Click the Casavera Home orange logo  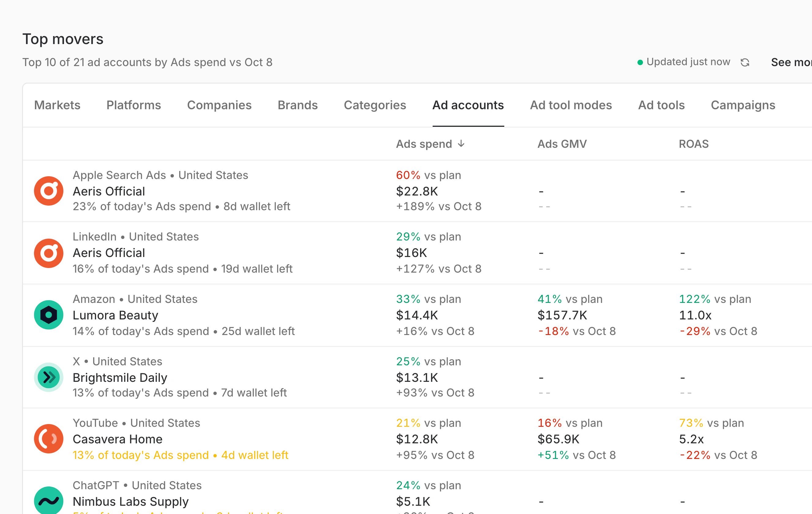click(49, 438)
